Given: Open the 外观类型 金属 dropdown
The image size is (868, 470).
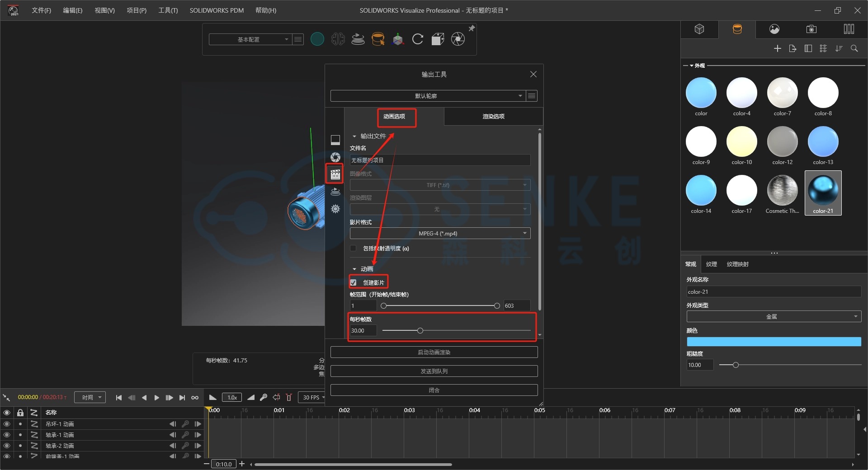Looking at the screenshot, I should coord(774,316).
